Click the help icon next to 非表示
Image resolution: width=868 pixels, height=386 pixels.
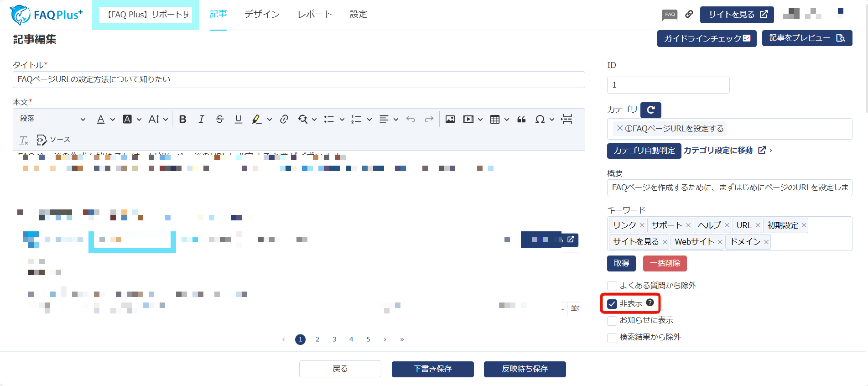pyautogui.click(x=650, y=303)
